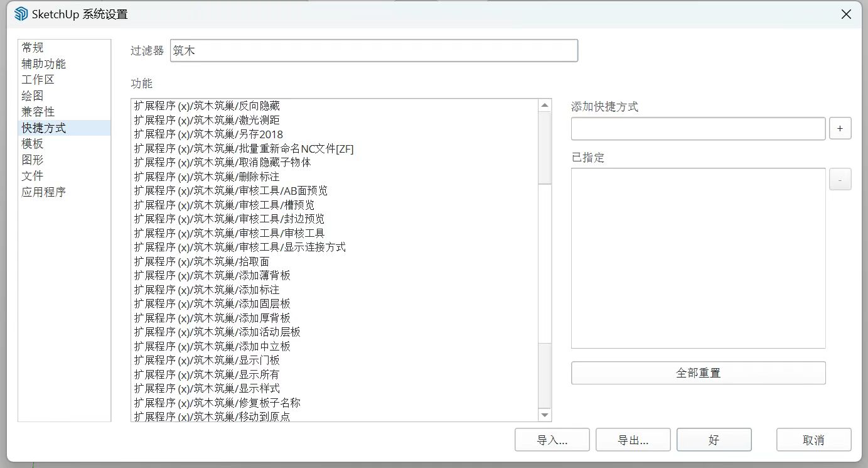Click the 全部重置 button
This screenshot has width=868, height=468.
coord(698,373)
